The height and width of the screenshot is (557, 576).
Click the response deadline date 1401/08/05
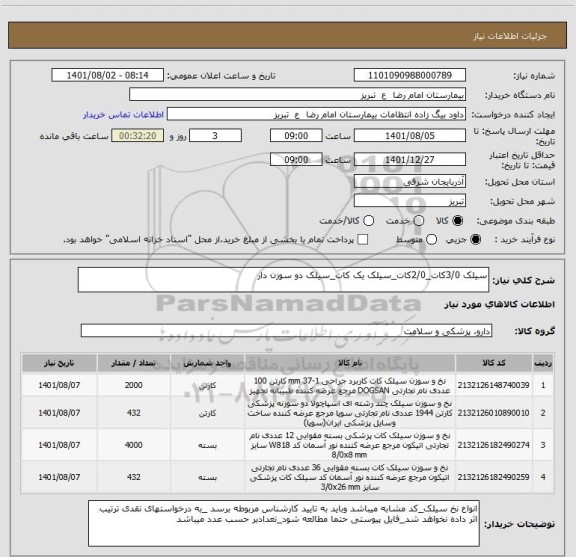(x=410, y=136)
